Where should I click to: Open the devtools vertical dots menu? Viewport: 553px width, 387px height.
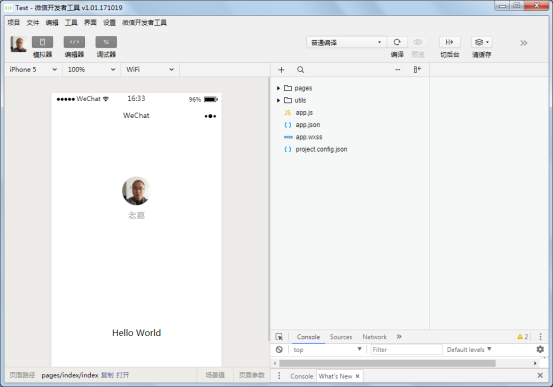(540, 337)
